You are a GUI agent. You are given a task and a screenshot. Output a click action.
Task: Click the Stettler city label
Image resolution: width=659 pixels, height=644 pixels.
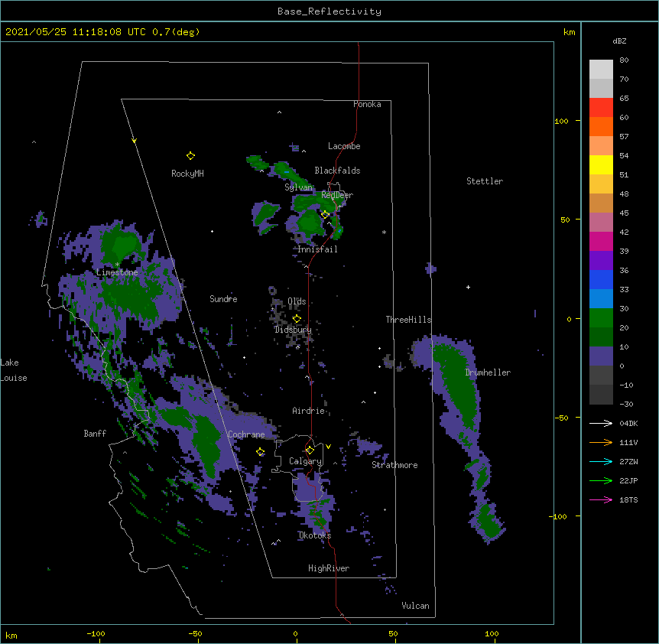pyautogui.click(x=485, y=181)
